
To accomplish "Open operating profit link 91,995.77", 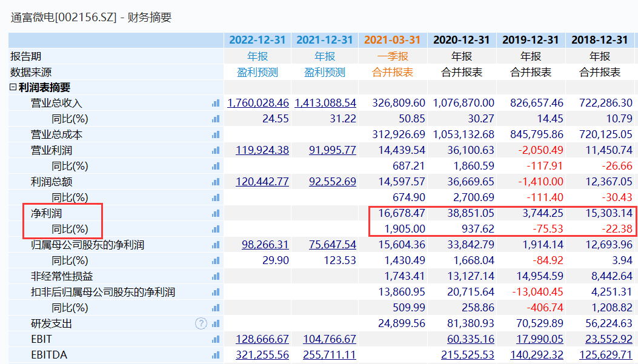I will (333, 150).
